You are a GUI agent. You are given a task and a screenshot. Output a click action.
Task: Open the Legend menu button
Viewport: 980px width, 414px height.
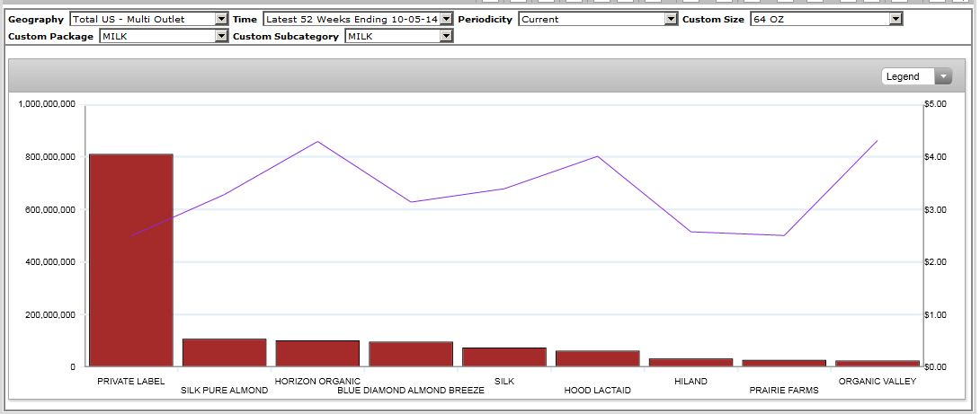916,77
